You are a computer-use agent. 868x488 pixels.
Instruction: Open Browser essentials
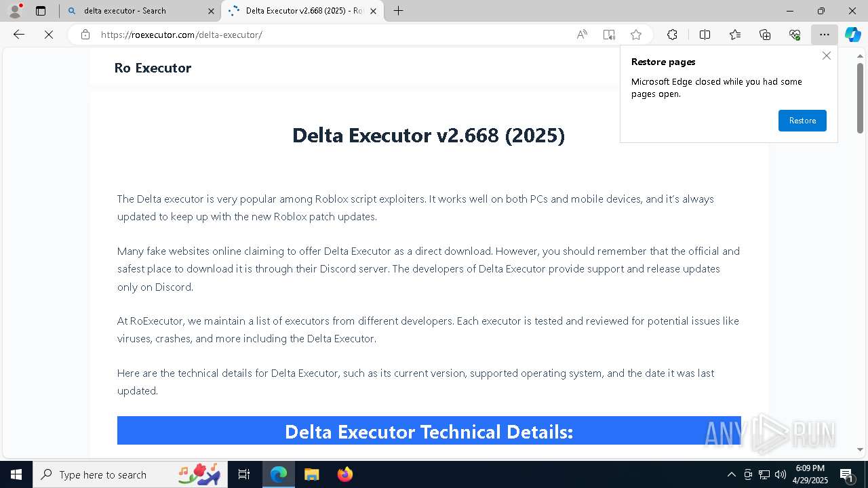(x=795, y=35)
